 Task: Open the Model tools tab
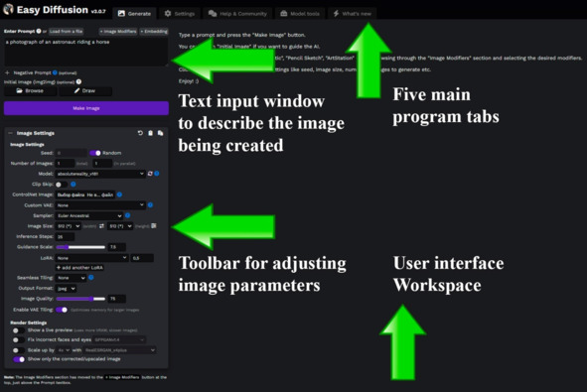tap(300, 14)
